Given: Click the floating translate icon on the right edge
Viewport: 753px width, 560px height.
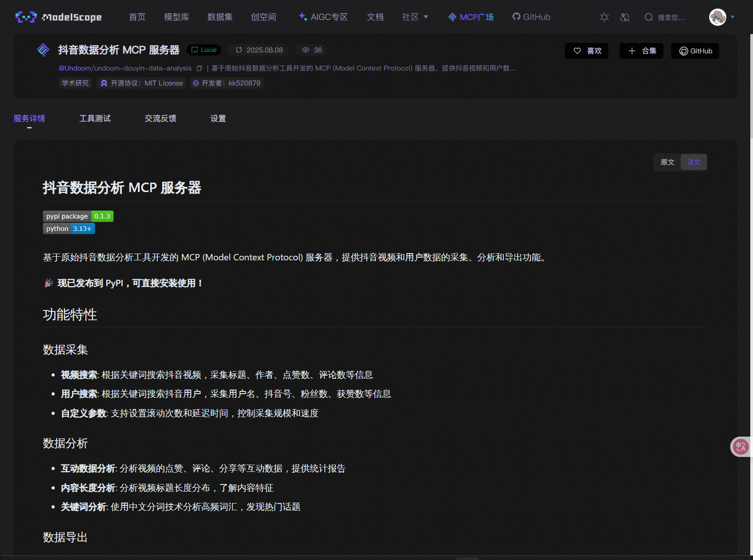Looking at the screenshot, I should pyautogui.click(x=741, y=447).
